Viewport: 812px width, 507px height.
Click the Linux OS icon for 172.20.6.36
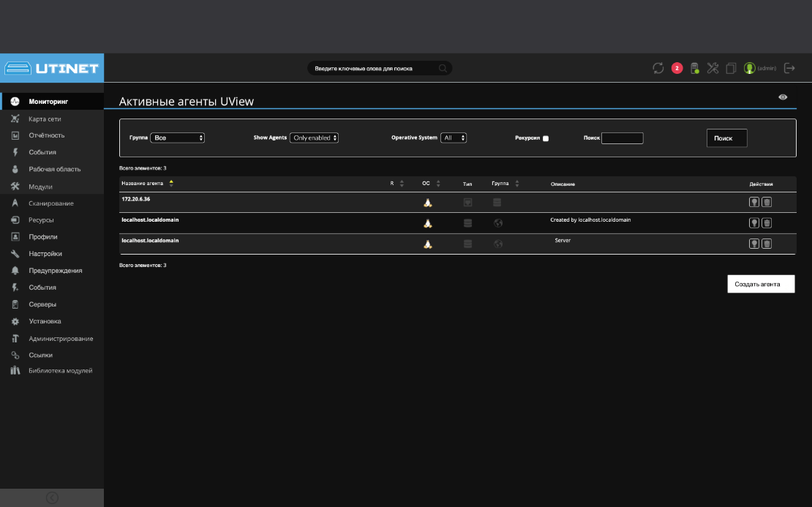428,203
